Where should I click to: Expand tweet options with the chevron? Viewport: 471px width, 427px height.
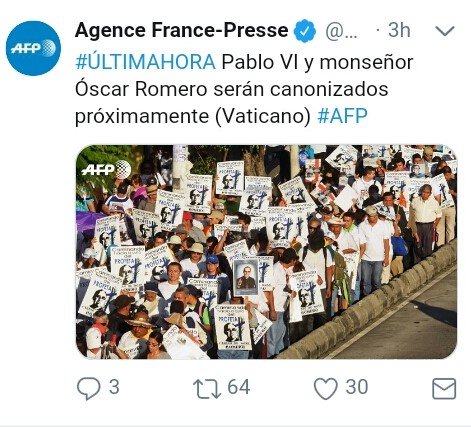(x=445, y=31)
